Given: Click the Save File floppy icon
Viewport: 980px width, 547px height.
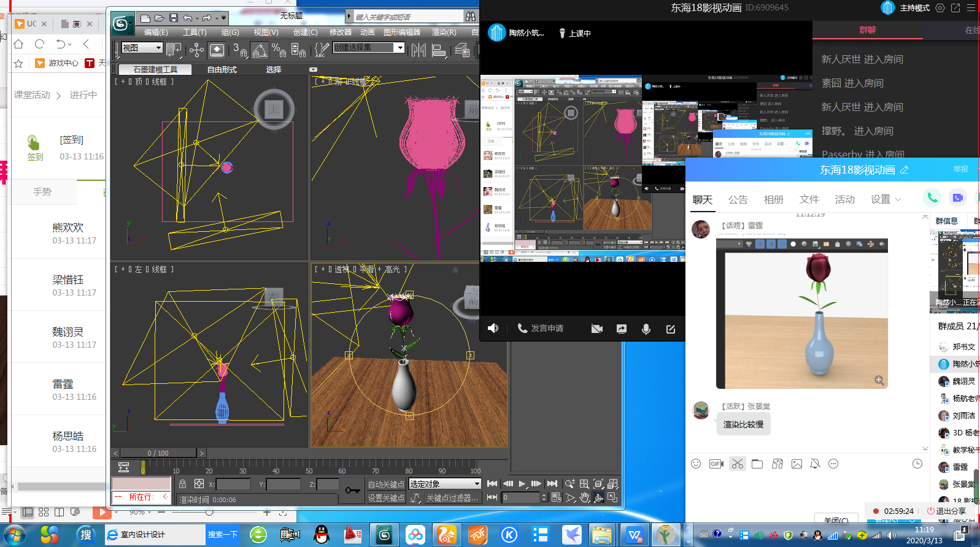Looking at the screenshot, I should (174, 18).
